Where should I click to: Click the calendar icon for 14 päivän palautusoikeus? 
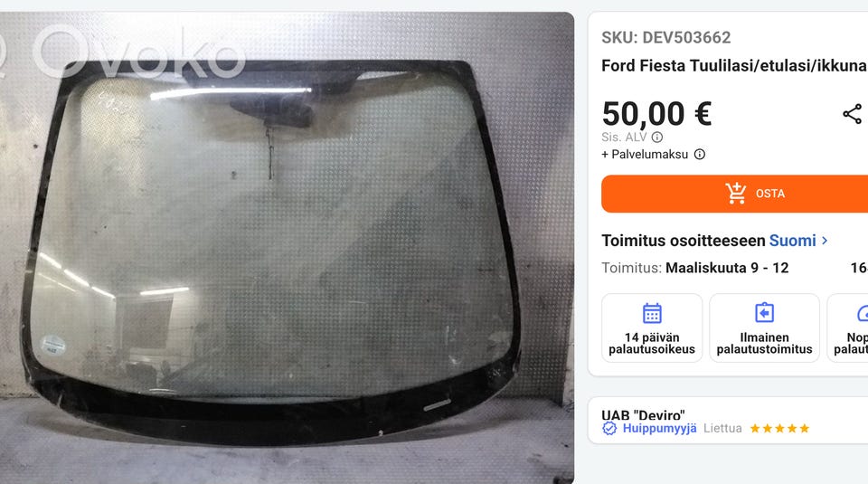[x=652, y=313]
